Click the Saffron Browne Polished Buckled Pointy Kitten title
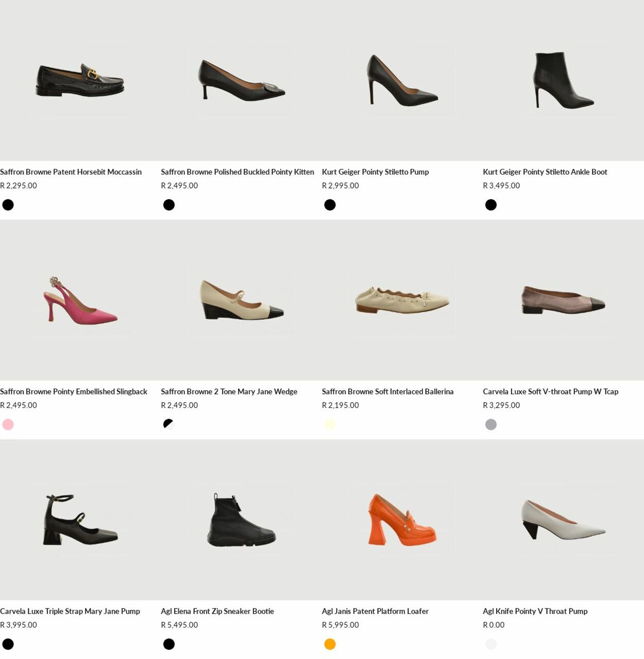The height and width of the screenshot is (659, 644). (x=238, y=172)
